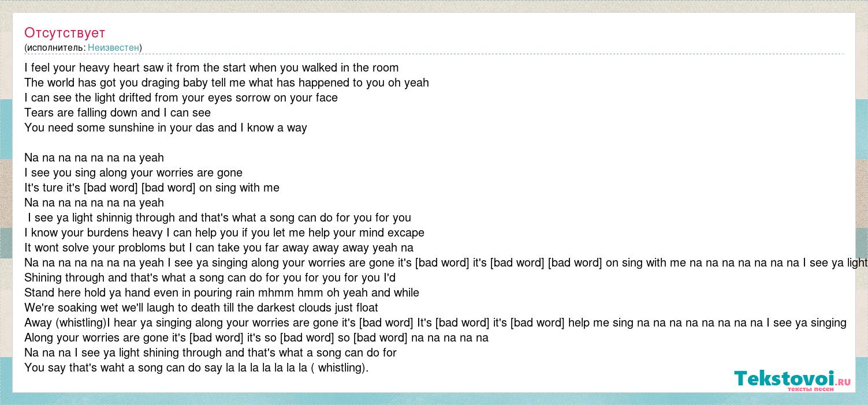Click the 'исполнитель' label text
Viewport: 868px width, 405px height.
point(56,48)
